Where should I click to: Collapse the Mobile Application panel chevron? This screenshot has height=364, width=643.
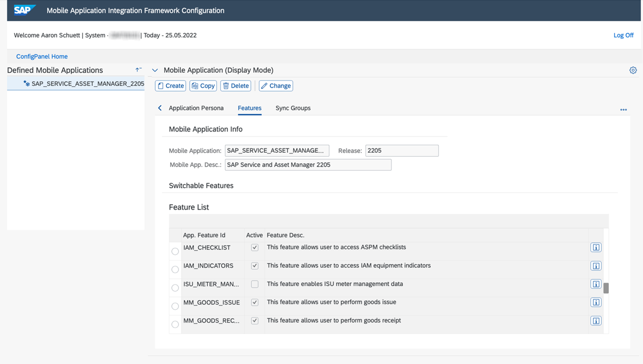[x=155, y=70]
